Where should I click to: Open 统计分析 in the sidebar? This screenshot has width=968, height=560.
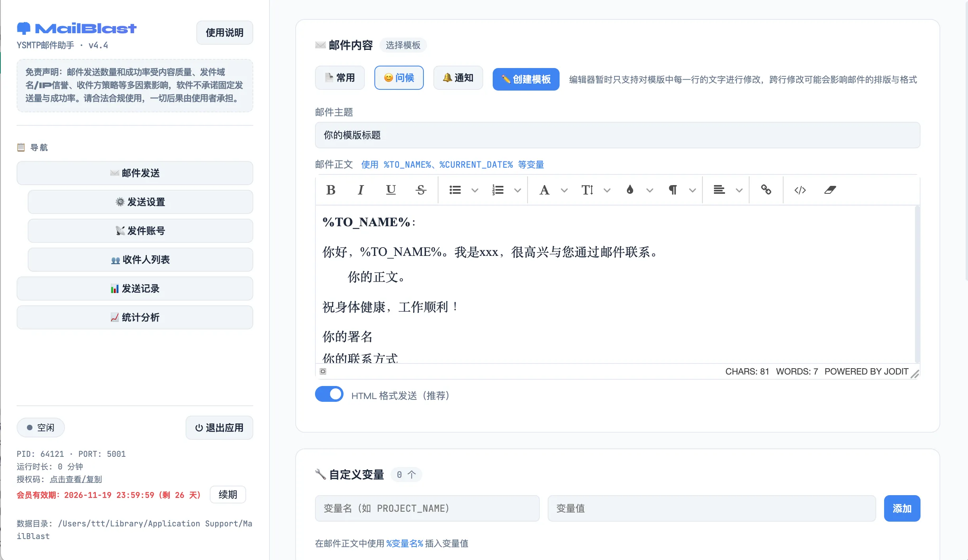tap(135, 318)
